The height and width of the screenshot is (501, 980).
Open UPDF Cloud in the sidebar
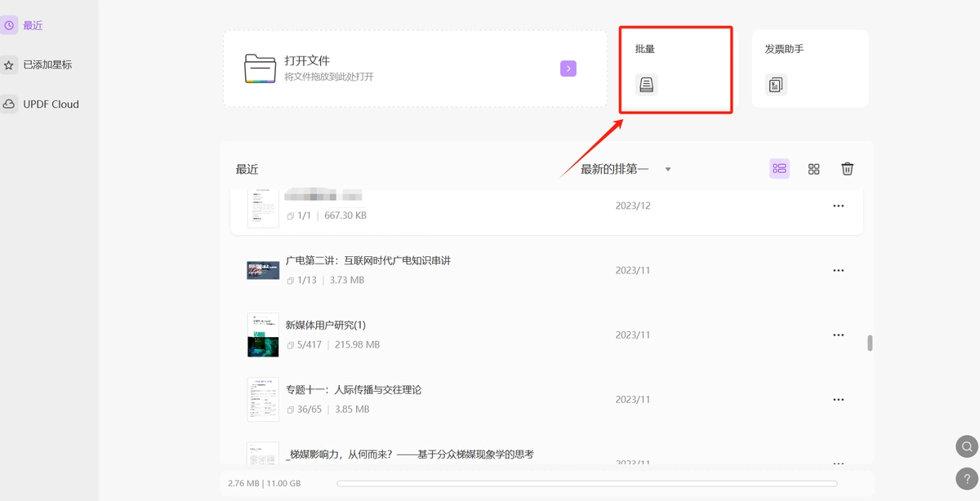(51, 104)
